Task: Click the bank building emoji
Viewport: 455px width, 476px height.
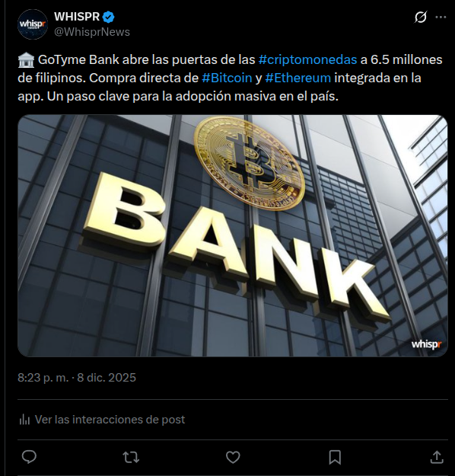Action: pyautogui.click(x=26, y=59)
